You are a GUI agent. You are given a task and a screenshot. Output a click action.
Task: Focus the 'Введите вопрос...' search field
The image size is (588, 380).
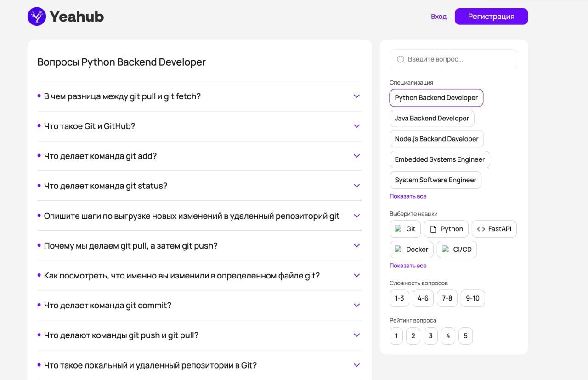click(x=454, y=59)
